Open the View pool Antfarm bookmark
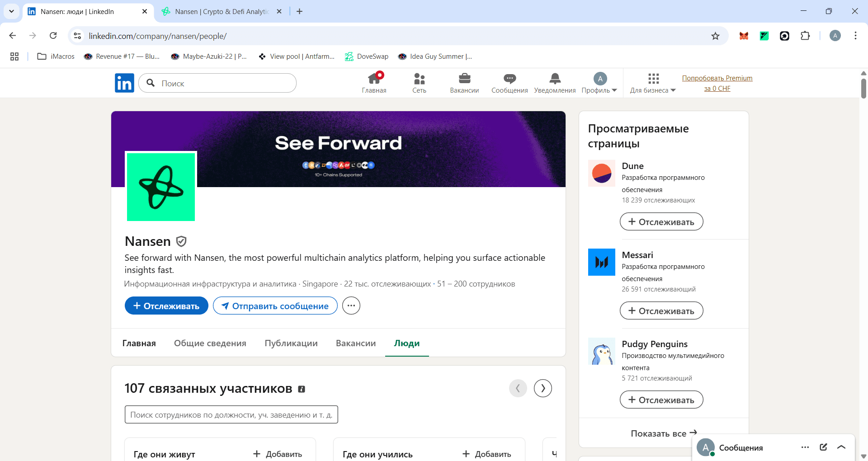The image size is (868, 461). click(x=296, y=56)
